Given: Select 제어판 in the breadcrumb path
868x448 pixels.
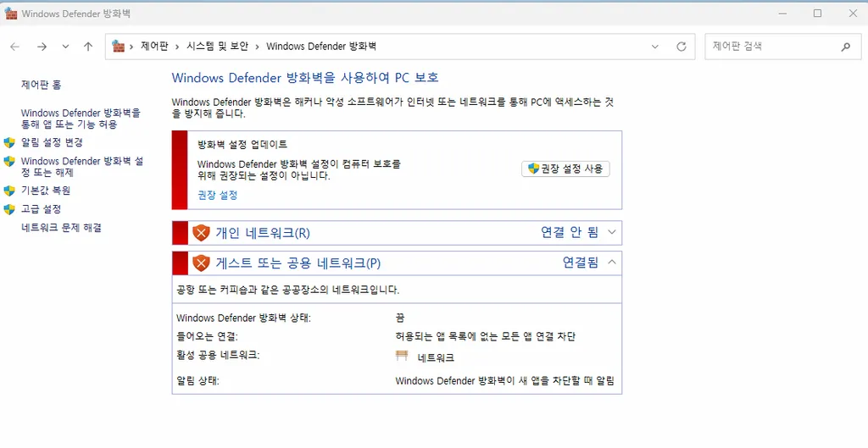Looking at the screenshot, I should [154, 47].
